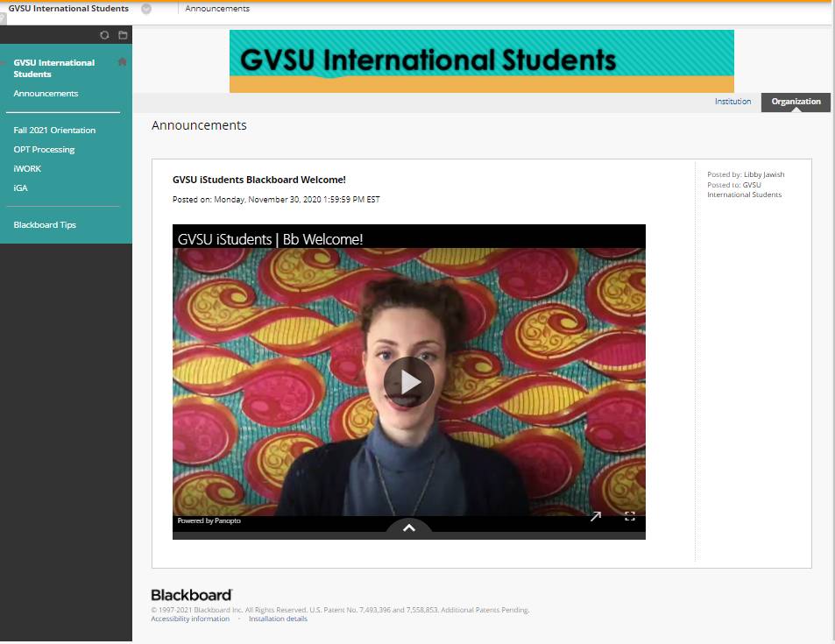Viewport: 835px width, 644px height.
Task: Click the help question mark icon
Action: [4, 18]
